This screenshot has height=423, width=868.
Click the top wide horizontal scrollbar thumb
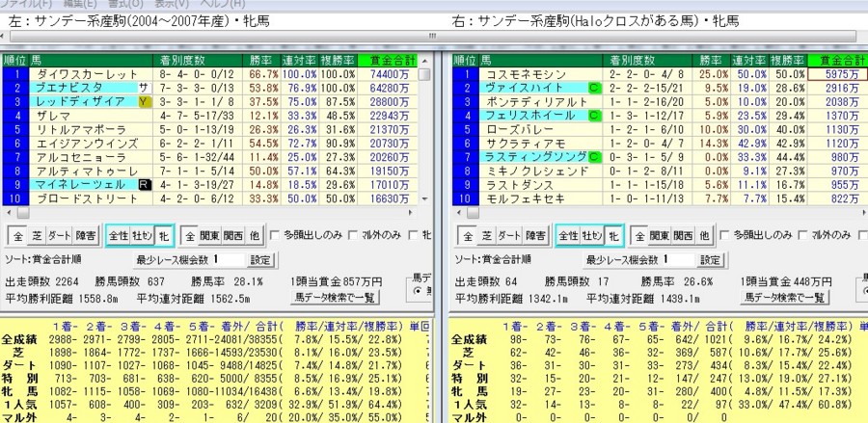pyautogui.click(x=433, y=36)
